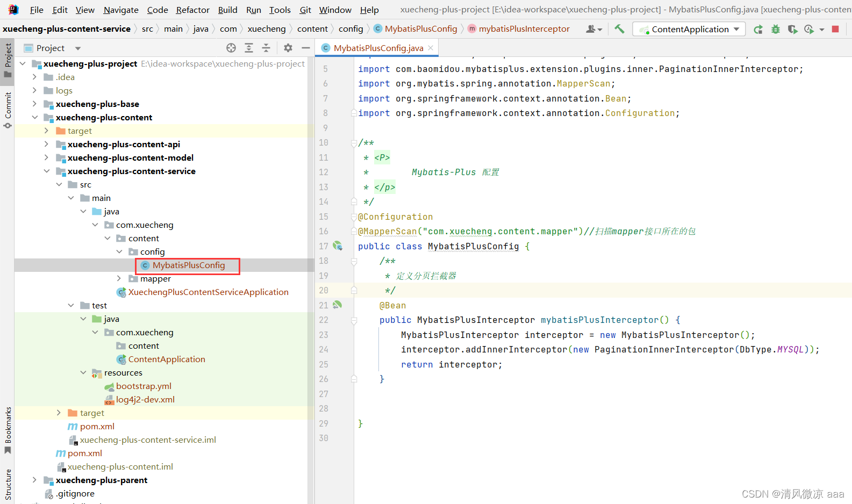852x504 pixels.
Task: Open the ContentApplication run configuration dropdown
Action: coord(689,29)
